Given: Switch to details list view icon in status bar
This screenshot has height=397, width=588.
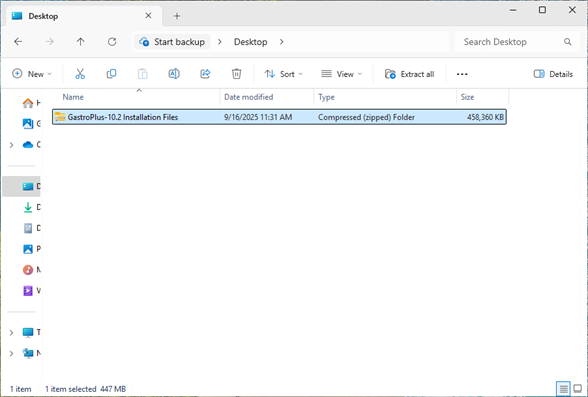Looking at the screenshot, I should pos(563,389).
